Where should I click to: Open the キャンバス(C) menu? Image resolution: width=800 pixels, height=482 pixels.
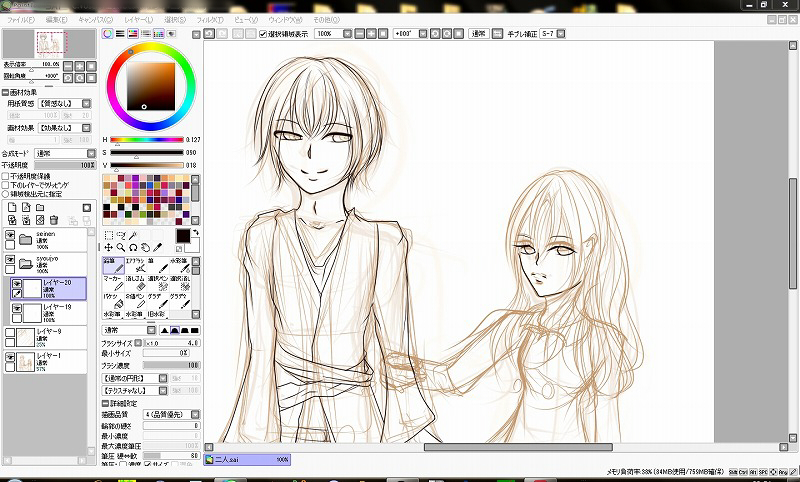[95, 20]
